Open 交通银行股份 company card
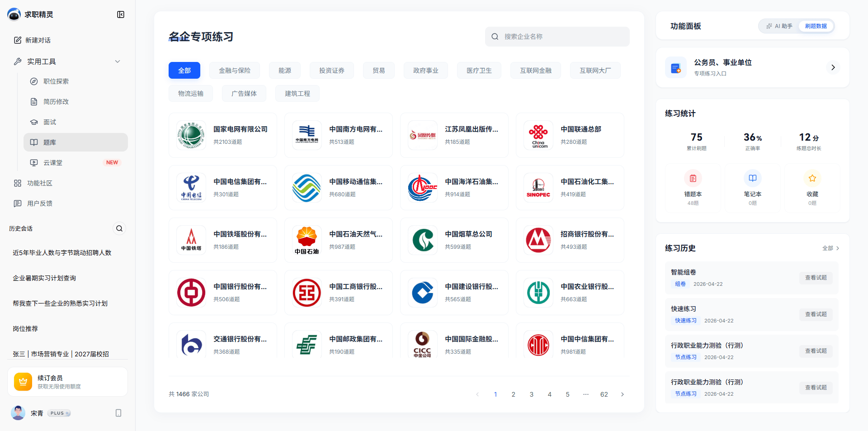 pyautogui.click(x=223, y=341)
